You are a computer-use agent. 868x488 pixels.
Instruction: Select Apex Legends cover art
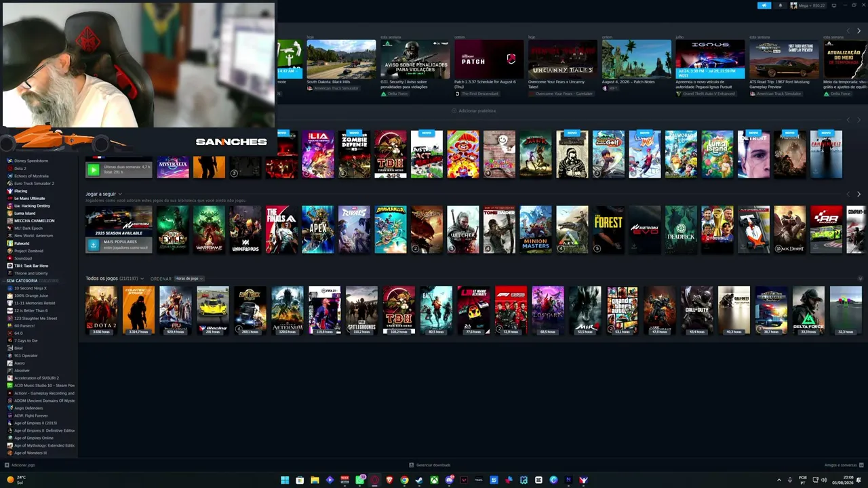click(x=318, y=229)
